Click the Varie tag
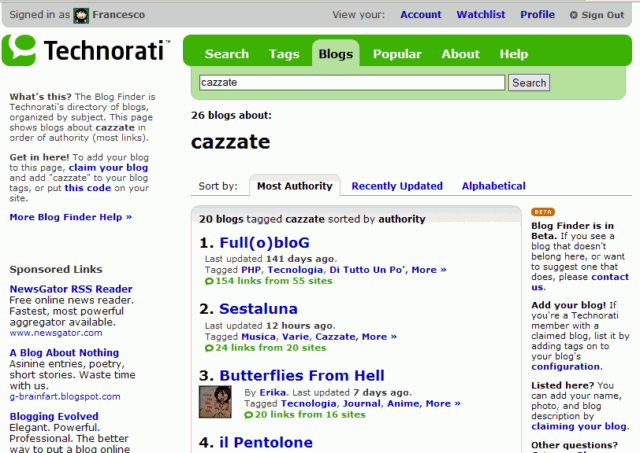This screenshot has height=453, width=640. (296, 337)
